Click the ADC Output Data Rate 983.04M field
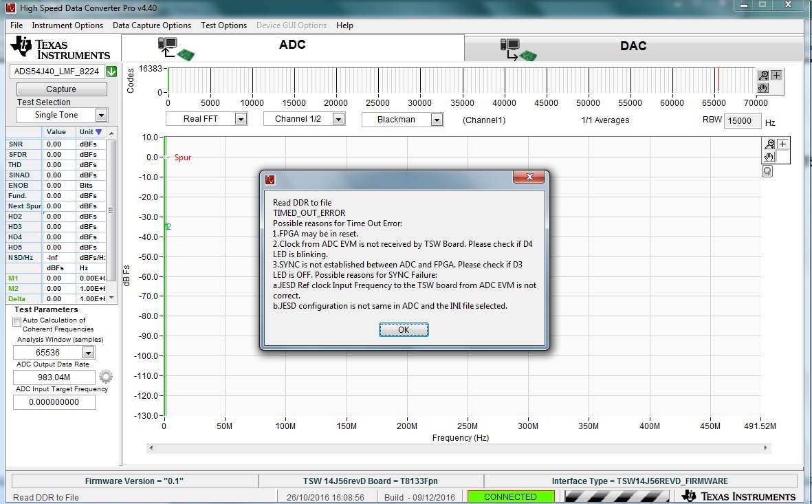812x504 pixels. click(54, 377)
